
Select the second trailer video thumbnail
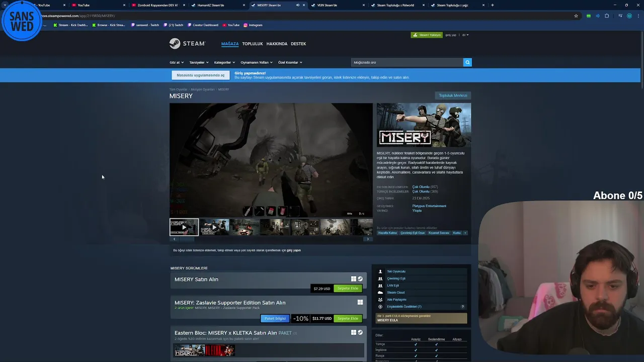pyautogui.click(x=215, y=227)
